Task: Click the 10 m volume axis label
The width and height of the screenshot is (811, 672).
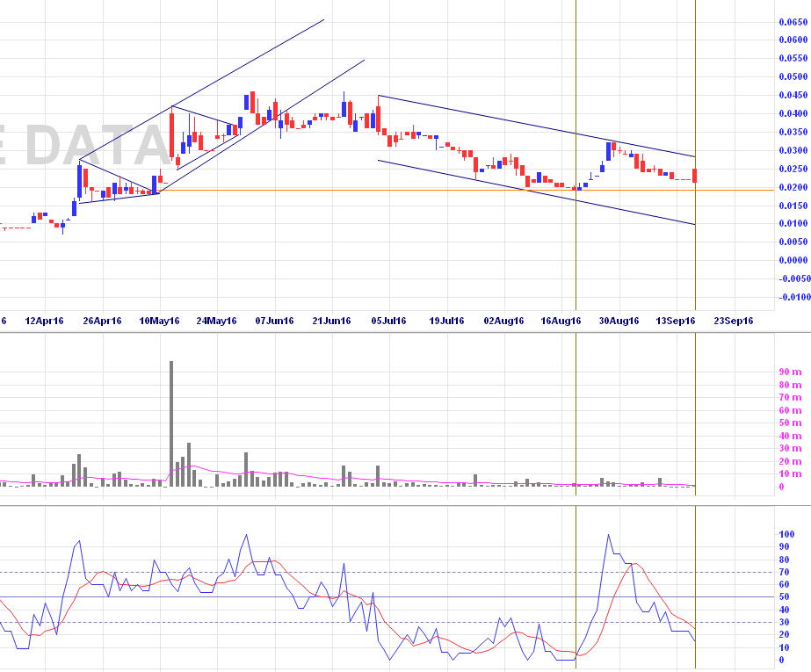Action: coord(790,474)
